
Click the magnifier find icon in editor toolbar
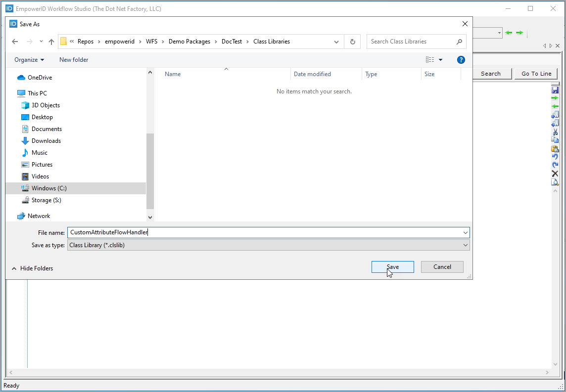tap(555, 182)
